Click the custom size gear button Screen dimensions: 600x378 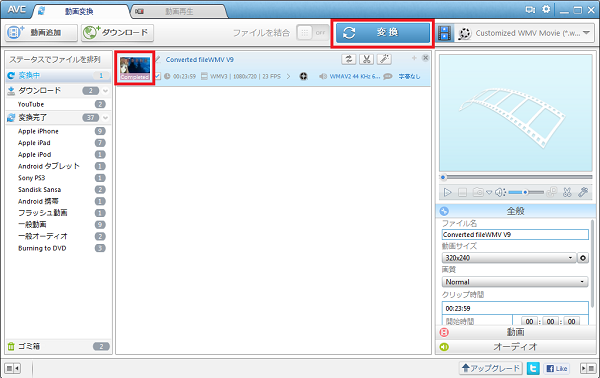click(583, 258)
